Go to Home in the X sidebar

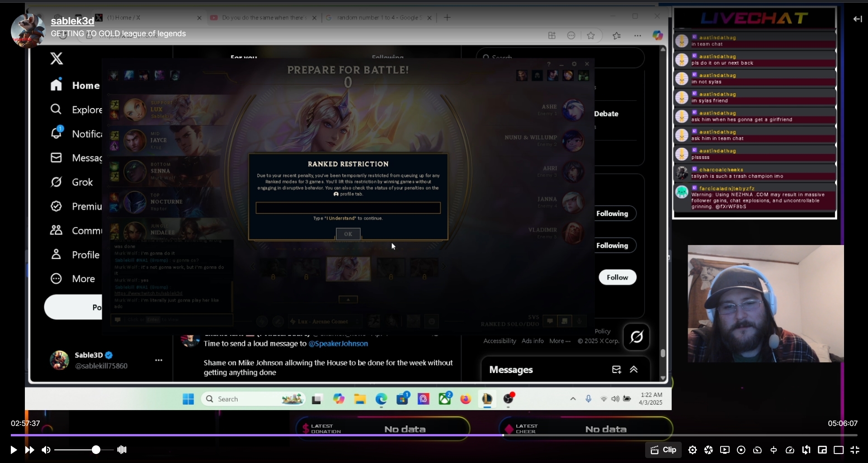click(75, 85)
